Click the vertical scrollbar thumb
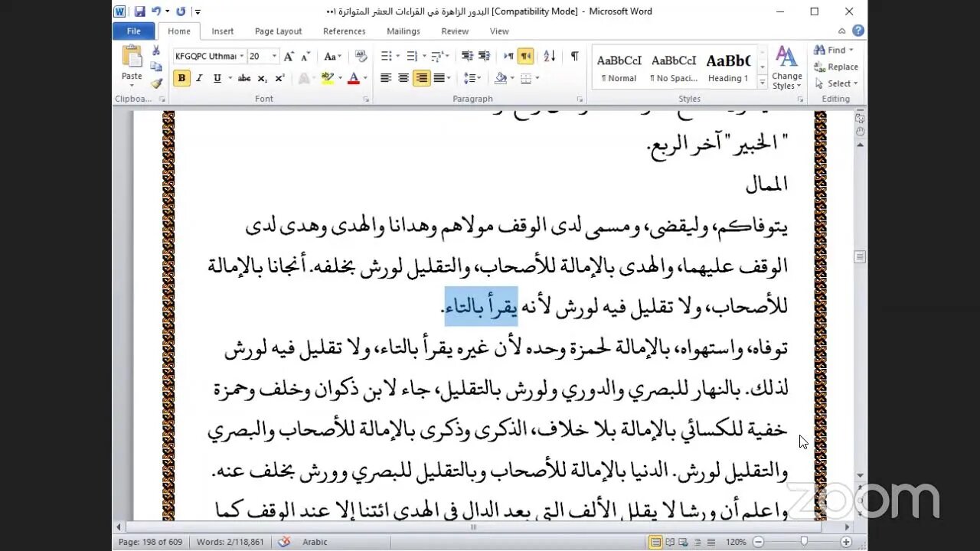980x551 pixels. click(x=860, y=257)
